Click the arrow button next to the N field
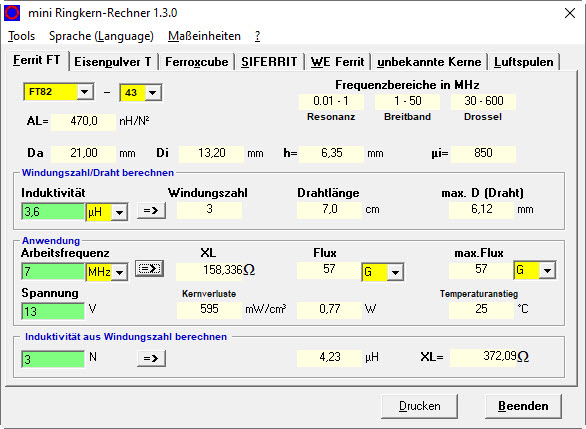 [151, 358]
